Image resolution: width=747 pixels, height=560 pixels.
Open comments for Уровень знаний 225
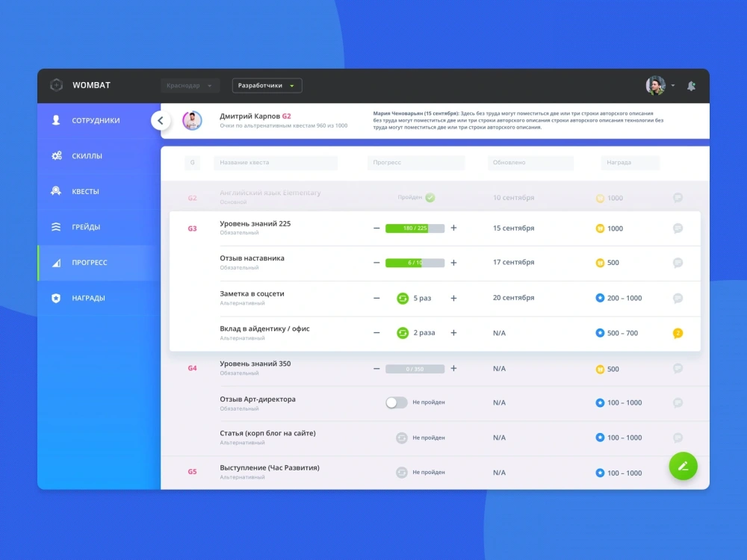pos(678,228)
